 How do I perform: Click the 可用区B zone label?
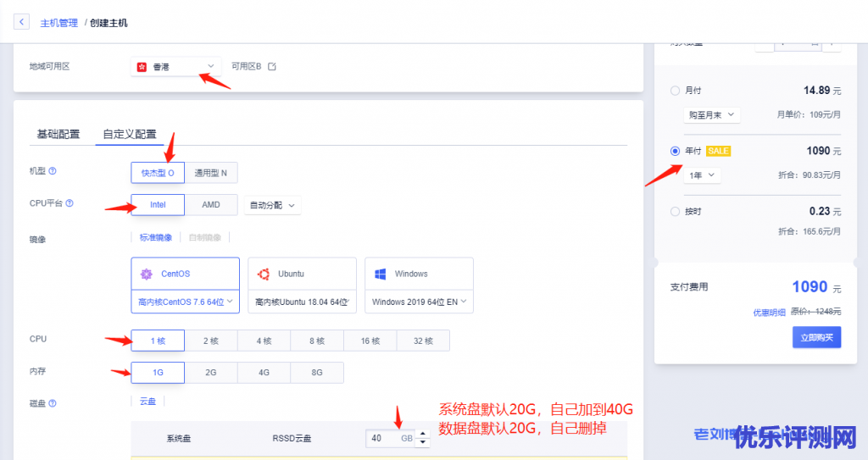(x=247, y=66)
